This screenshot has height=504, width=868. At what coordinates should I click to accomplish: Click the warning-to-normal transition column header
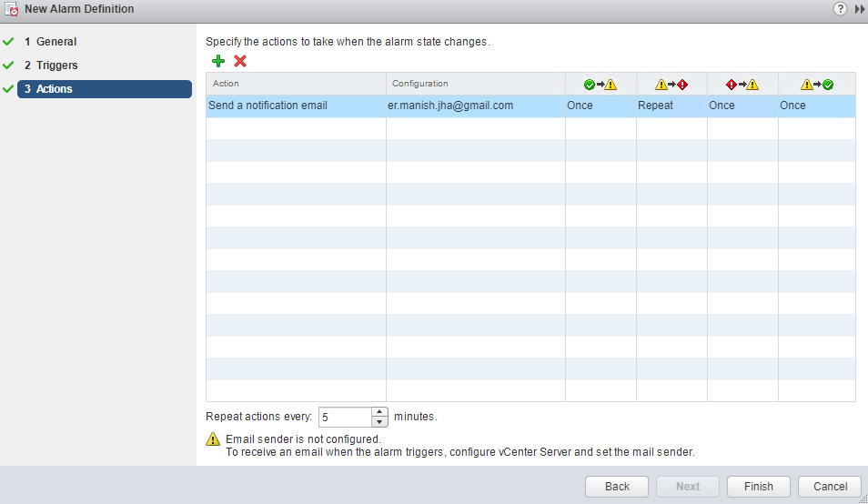point(816,85)
